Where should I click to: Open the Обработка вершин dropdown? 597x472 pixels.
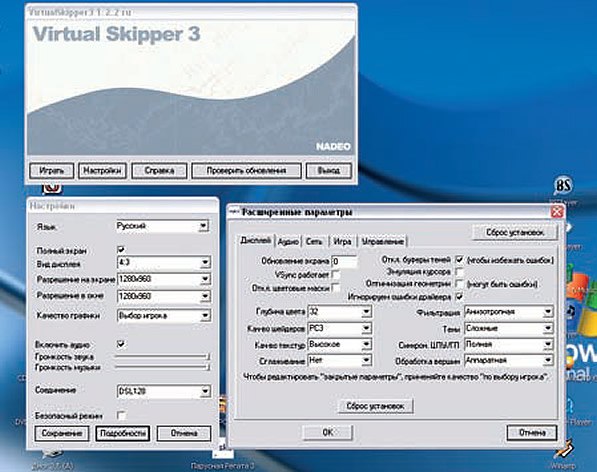(x=509, y=360)
